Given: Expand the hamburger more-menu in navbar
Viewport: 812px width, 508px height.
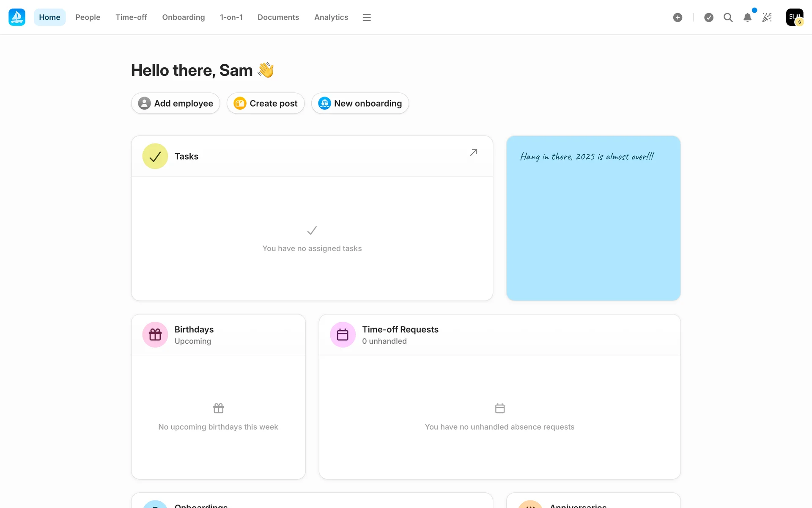Looking at the screenshot, I should [x=367, y=17].
